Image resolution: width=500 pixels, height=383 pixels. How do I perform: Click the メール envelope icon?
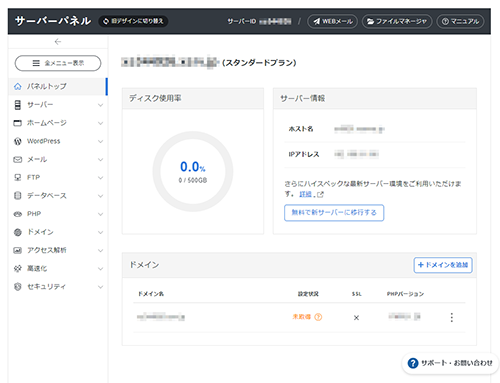pos(18,159)
